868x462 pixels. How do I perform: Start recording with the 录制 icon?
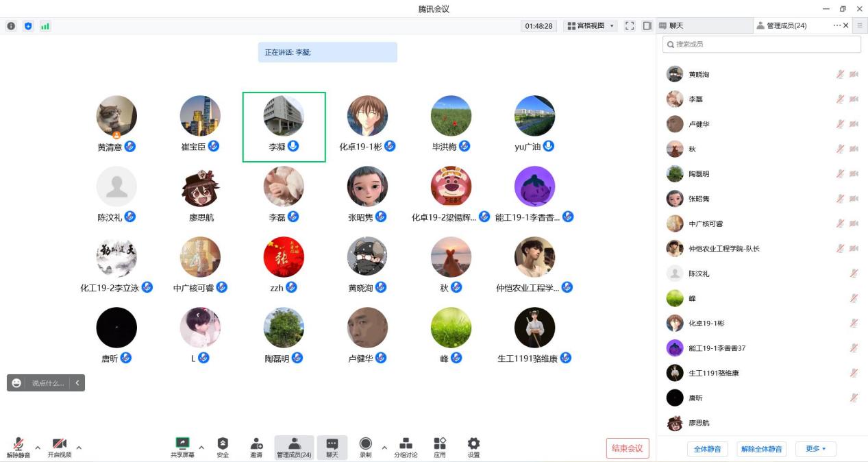click(x=365, y=447)
